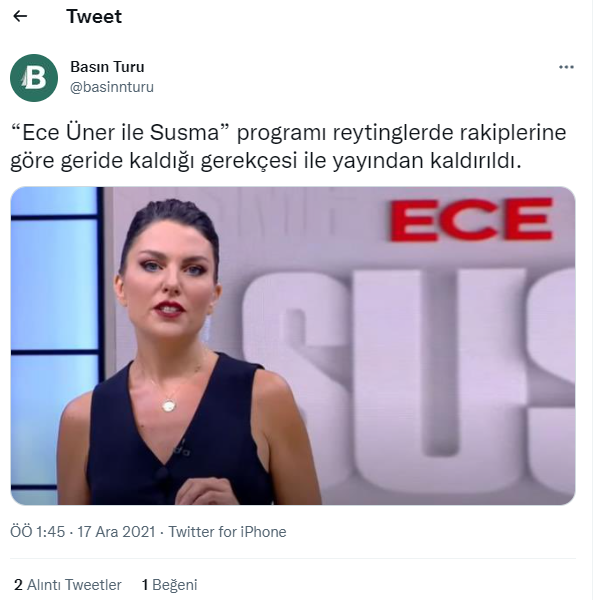
Task: Select the number 1 before Beğeni
Action: coord(145,585)
